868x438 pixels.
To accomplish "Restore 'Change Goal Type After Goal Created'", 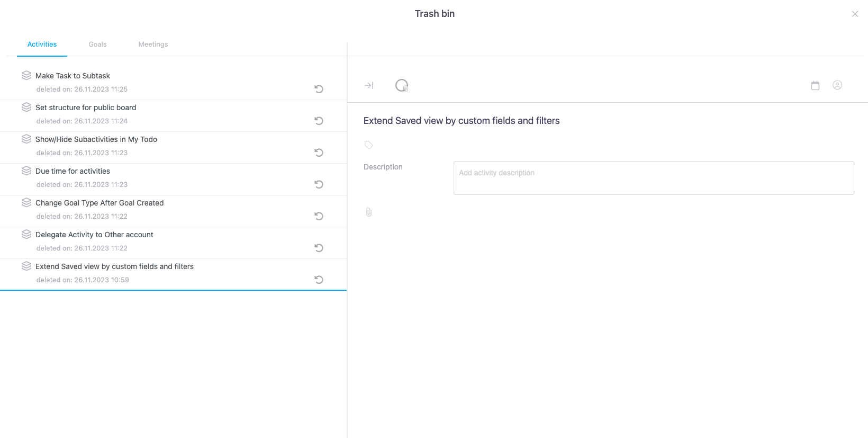I will pyautogui.click(x=319, y=216).
